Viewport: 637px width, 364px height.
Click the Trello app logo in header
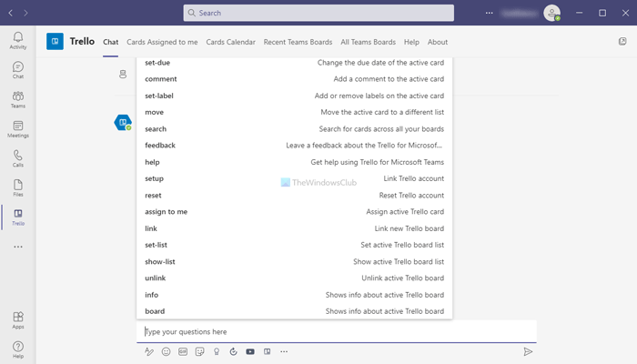(x=55, y=42)
